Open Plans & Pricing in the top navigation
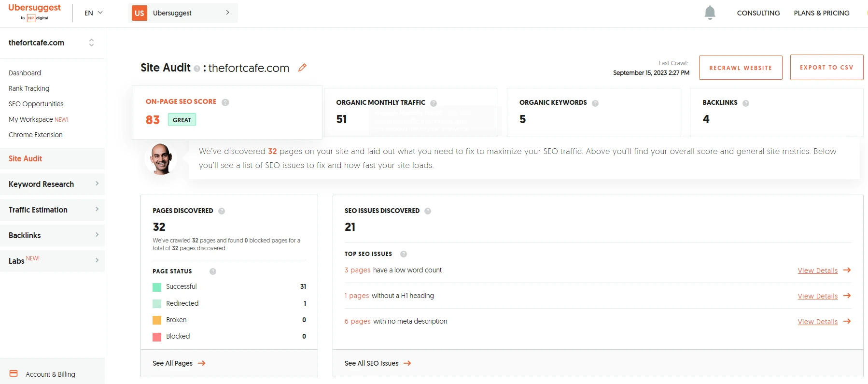The width and height of the screenshot is (868, 384). 822,13
